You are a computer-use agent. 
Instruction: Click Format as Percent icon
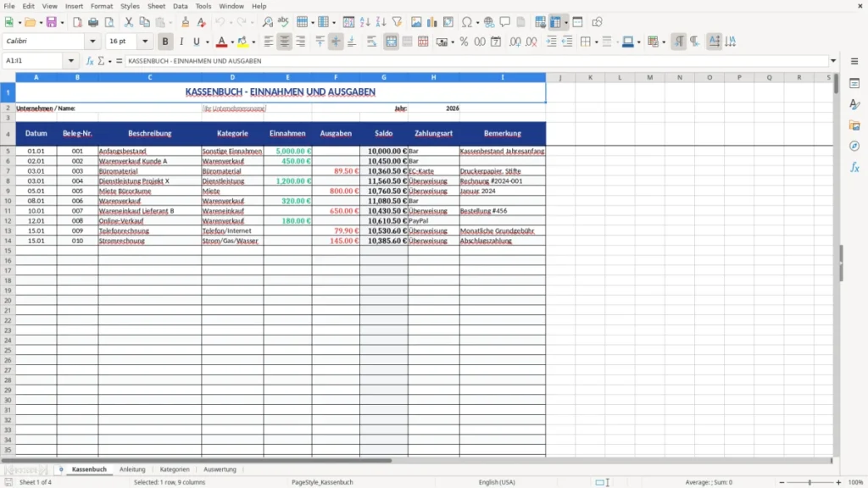coord(464,42)
